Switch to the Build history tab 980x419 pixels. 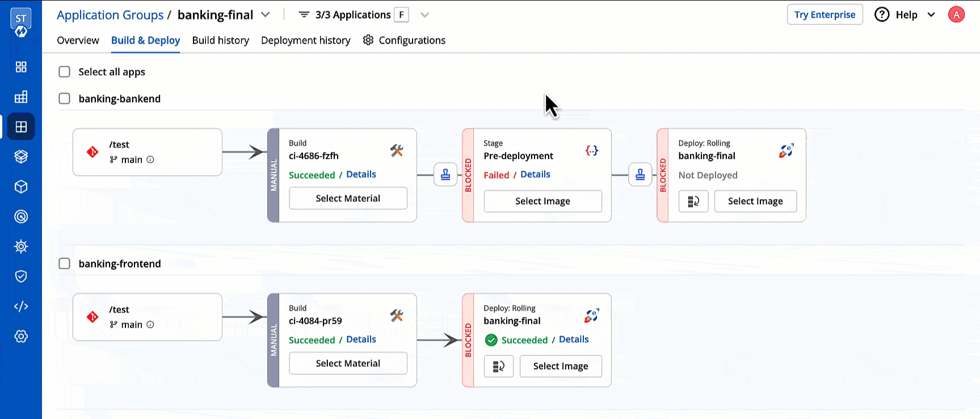click(x=220, y=40)
